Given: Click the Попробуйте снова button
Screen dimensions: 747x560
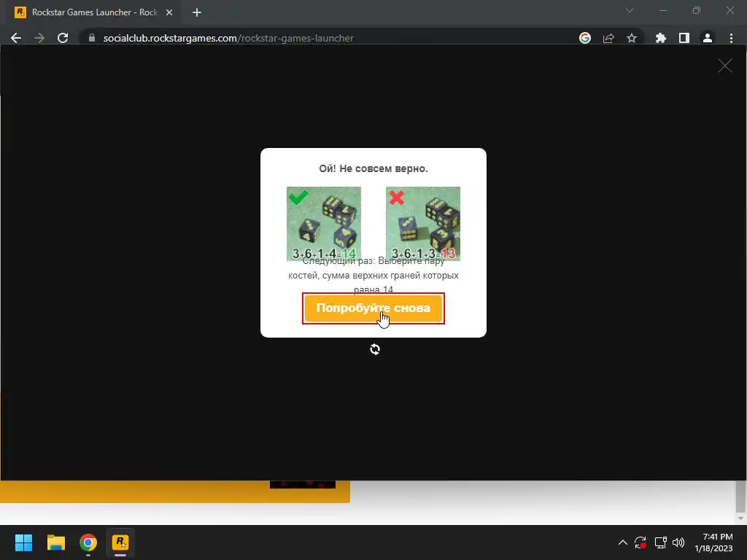Looking at the screenshot, I should (373, 308).
